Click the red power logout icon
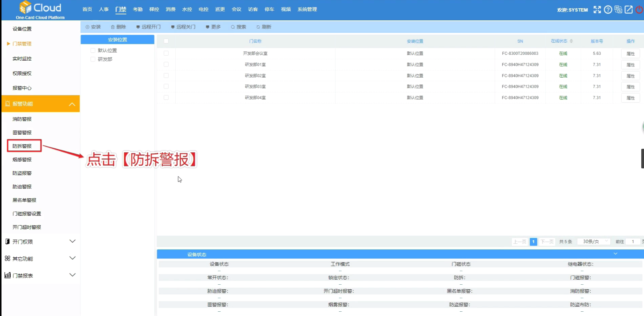The image size is (644, 316). pyautogui.click(x=639, y=10)
